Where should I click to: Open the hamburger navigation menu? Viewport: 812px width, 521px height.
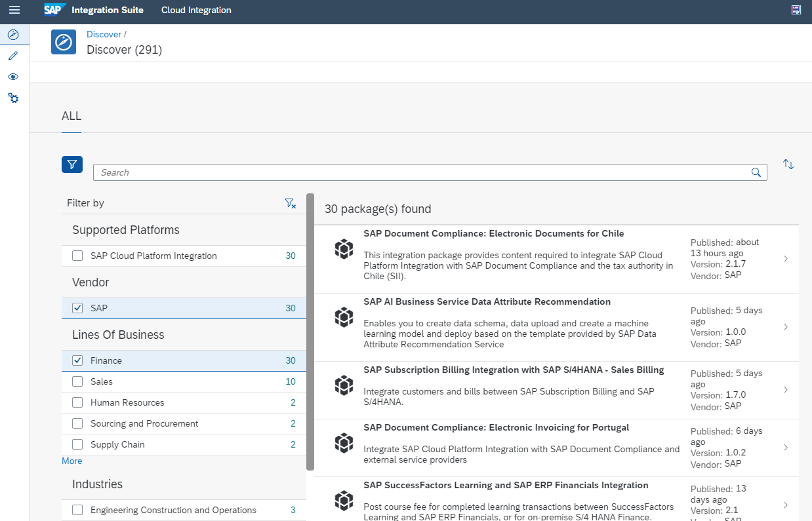[14, 10]
